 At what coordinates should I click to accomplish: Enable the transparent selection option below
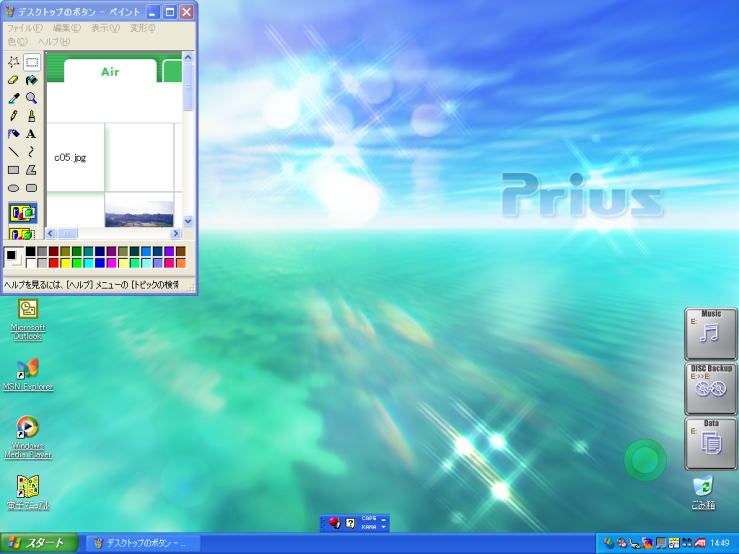click(23, 233)
